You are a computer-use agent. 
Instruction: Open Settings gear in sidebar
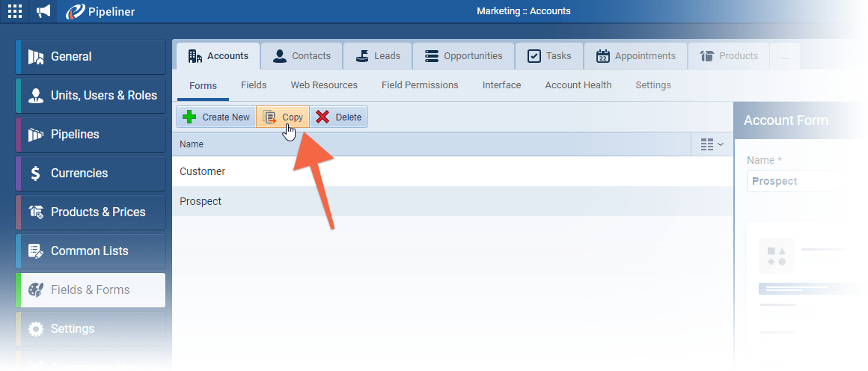coord(91,329)
